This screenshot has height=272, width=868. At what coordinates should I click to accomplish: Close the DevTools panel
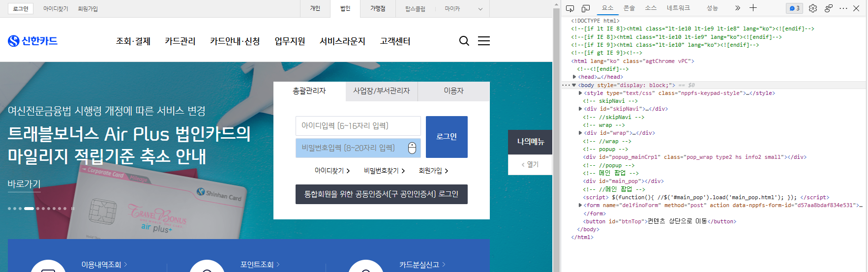coord(856,8)
